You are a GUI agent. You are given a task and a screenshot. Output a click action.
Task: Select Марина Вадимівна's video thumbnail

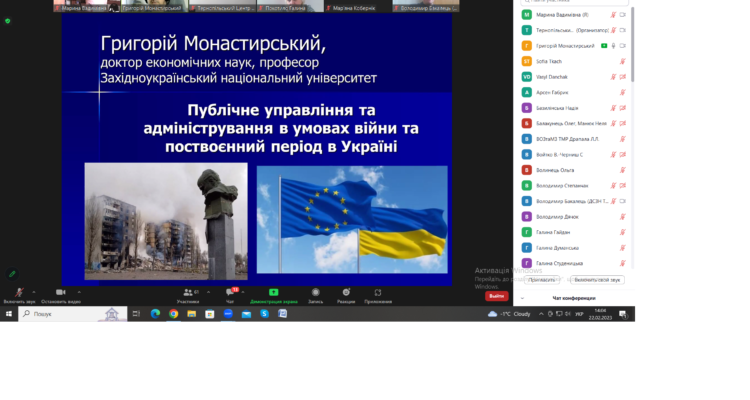click(86, 6)
